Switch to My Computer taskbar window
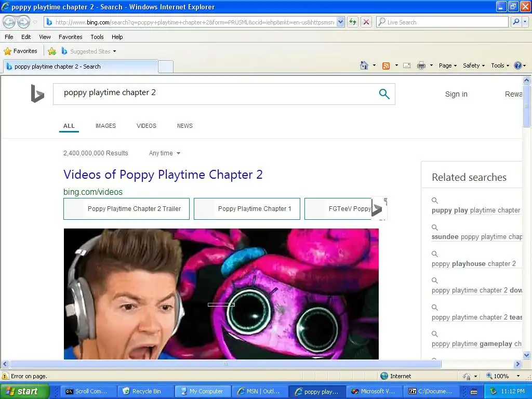Screen dimensions: 532x399 pos(203,391)
